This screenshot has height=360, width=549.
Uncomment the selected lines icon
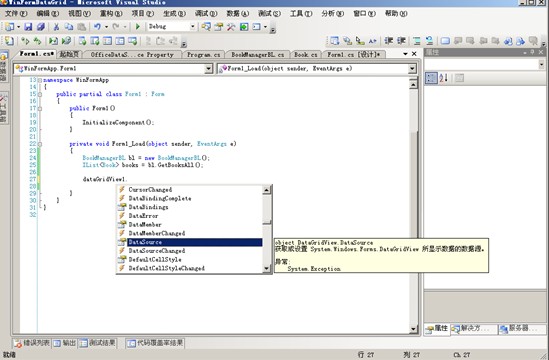pos(429,41)
